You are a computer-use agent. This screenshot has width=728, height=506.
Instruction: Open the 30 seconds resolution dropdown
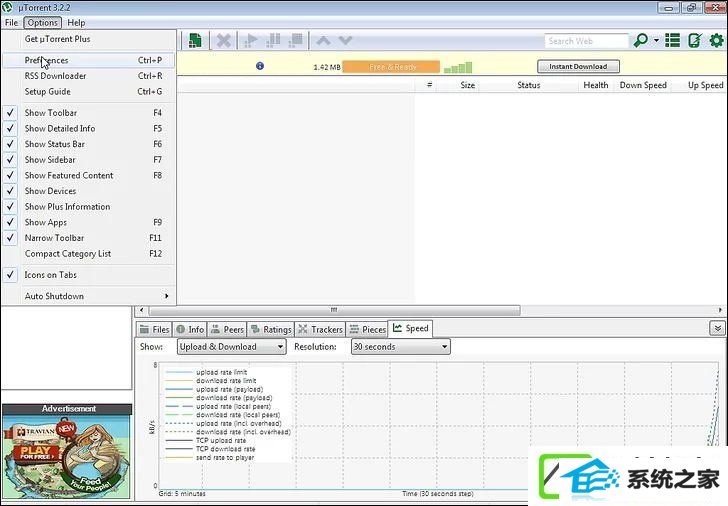pos(401,347)
